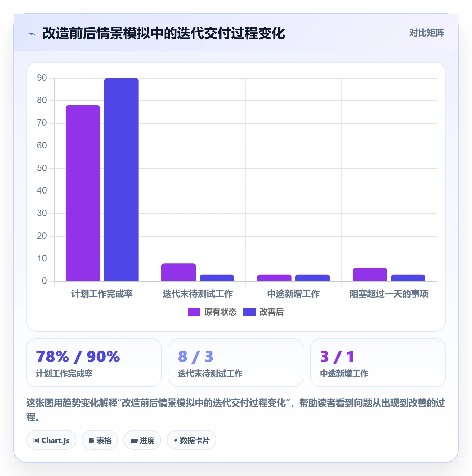This screenshot has width=472, height=476.
Task: Select the 表格 tag chip
Action: click(100, 440)
